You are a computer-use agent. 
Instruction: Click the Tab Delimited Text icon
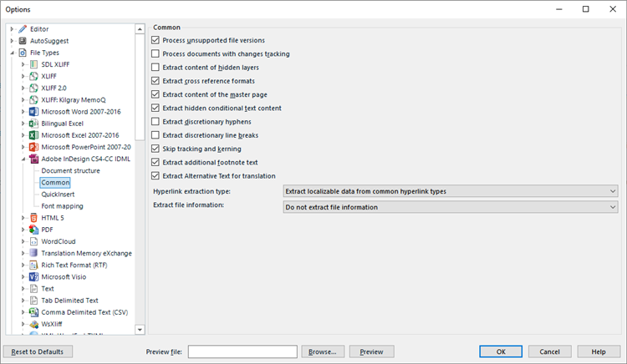click(34, 301)
